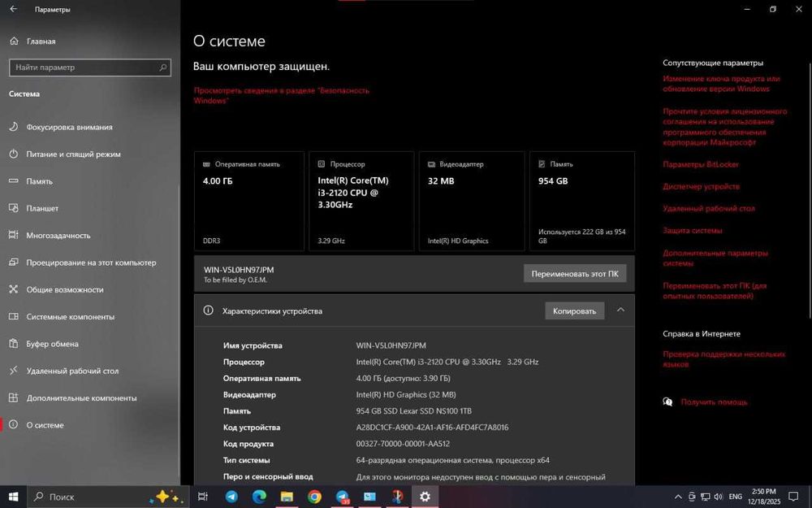Click Получить помощь link
812x508 pixels.
coord(714,402)
